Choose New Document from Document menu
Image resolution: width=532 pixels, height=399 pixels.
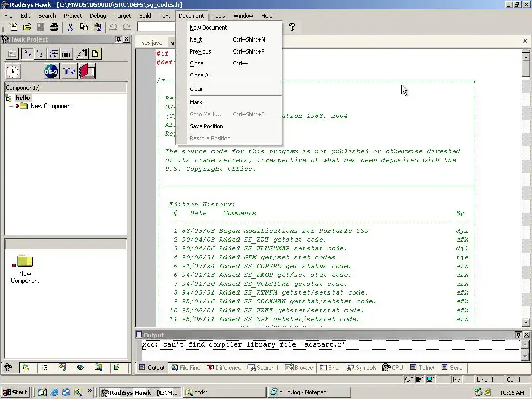click(229, 28)
